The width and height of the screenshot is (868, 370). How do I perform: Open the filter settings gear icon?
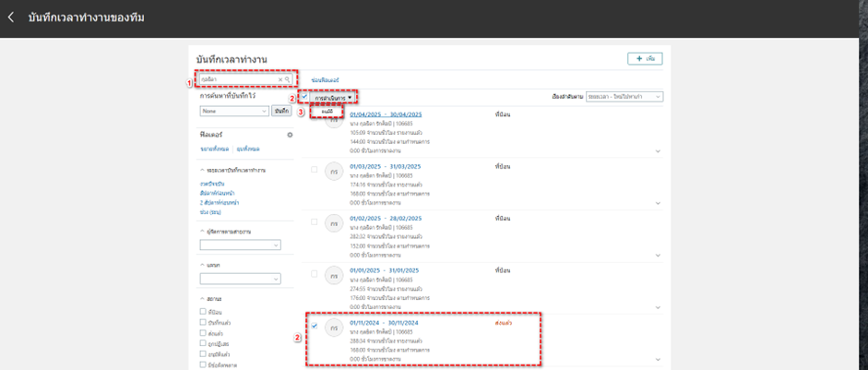tap(290, 135)
